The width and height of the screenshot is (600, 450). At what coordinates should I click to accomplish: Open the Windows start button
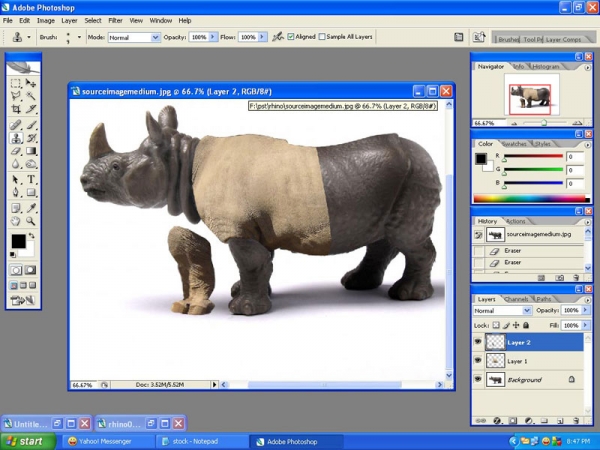point(26,441)
